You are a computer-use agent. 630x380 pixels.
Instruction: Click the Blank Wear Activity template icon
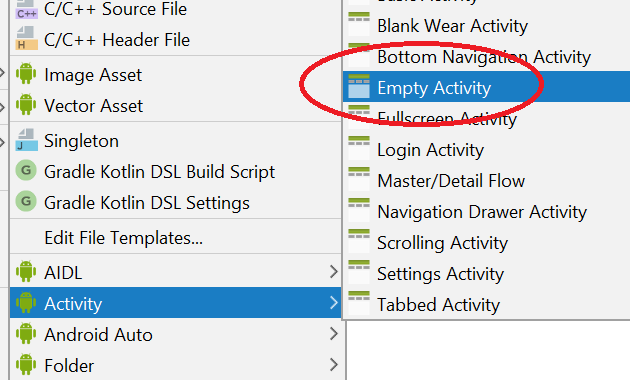[359, 24]
